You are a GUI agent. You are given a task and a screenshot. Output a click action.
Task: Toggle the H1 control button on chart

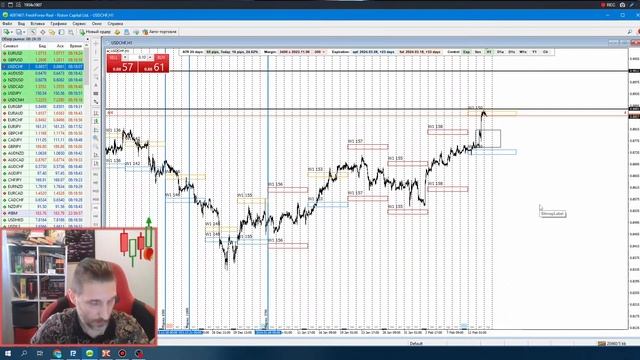point(489,52)
